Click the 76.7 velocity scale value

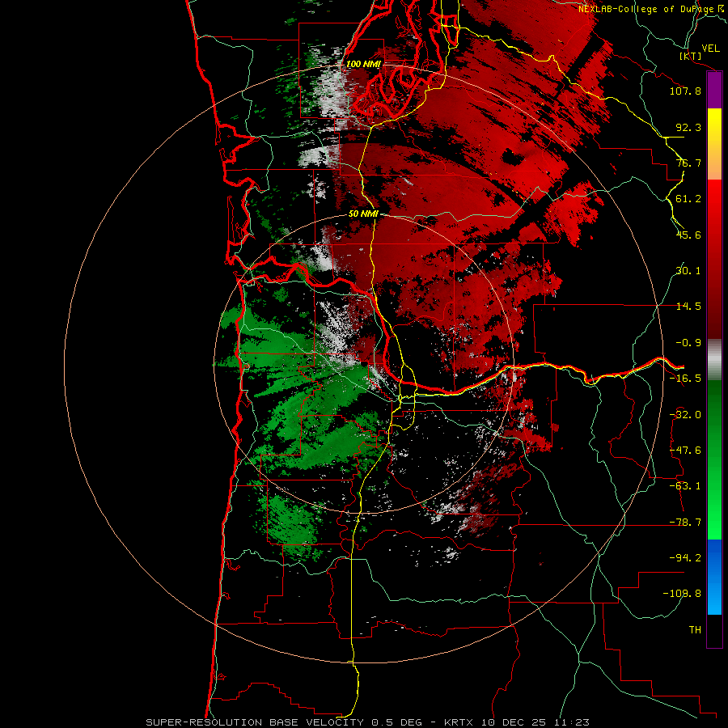tap(688, 163)
